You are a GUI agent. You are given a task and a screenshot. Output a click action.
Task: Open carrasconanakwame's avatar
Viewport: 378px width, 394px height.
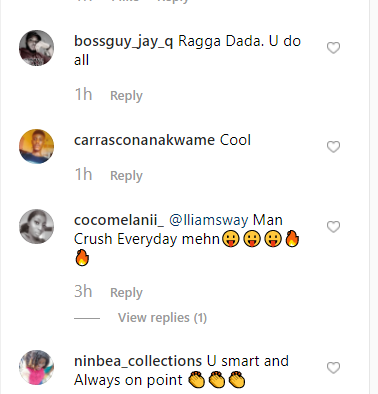tap(36, 146)
